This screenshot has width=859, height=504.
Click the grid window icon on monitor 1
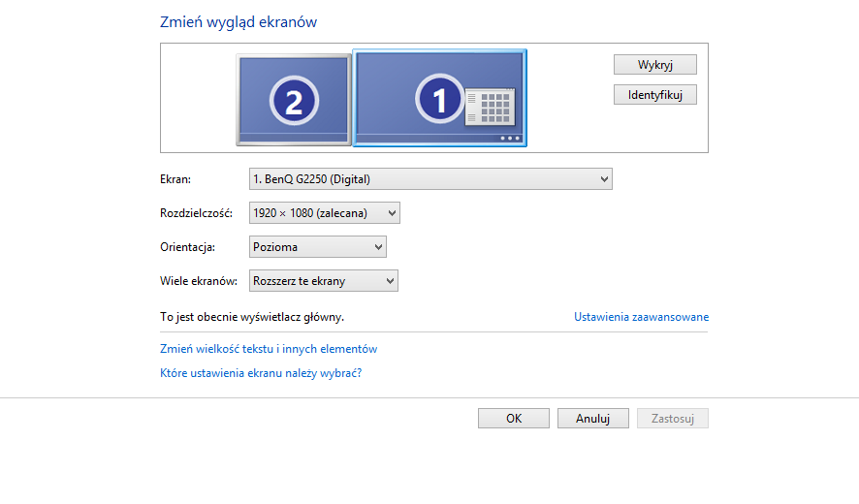[x=491, y=107]
